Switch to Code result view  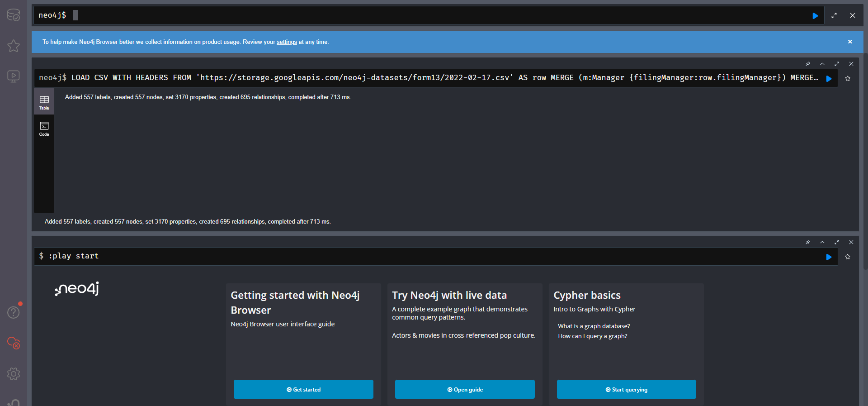click(x=44, y=129)
